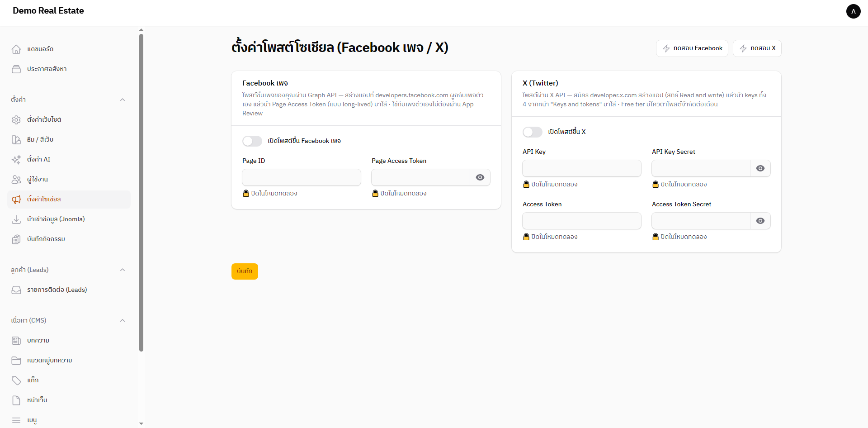Enable the X posting toggle
This screenshot has width=868, height=428.
533,132
